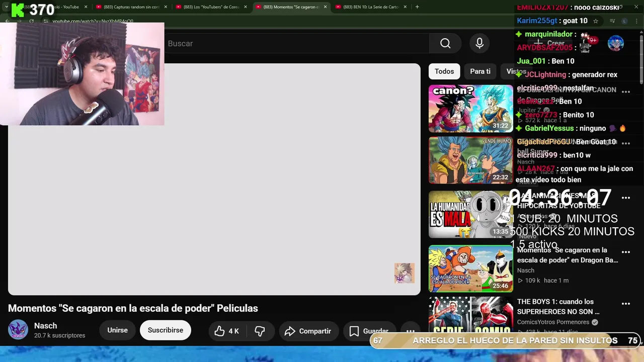Viewport: 644px width, 362px height.
Task: Open YouTube account avatar menu
Action: [616, 43]
